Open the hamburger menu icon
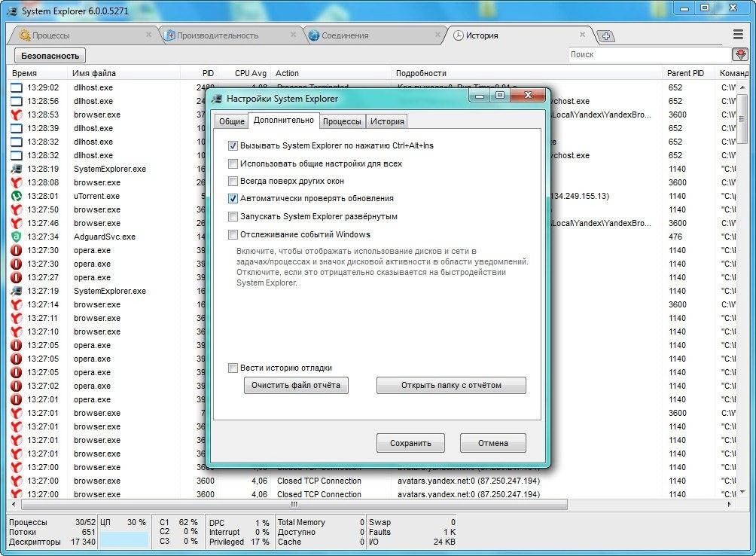 pos(738,35)
